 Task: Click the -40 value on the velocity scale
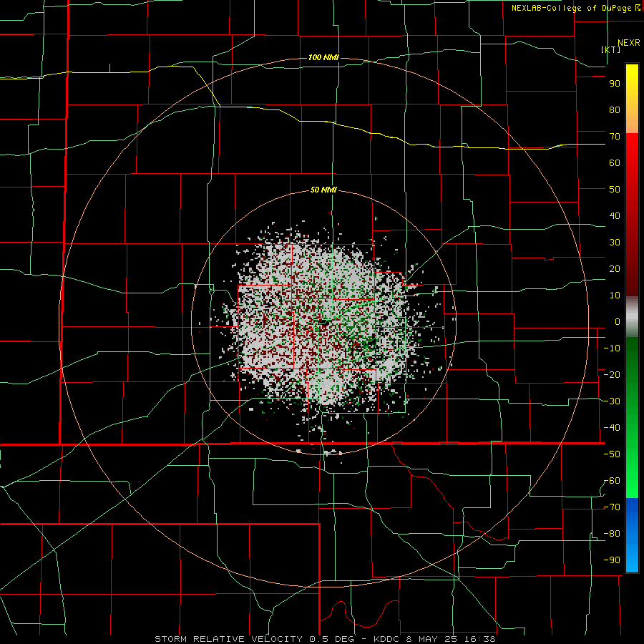click(612, 428)
